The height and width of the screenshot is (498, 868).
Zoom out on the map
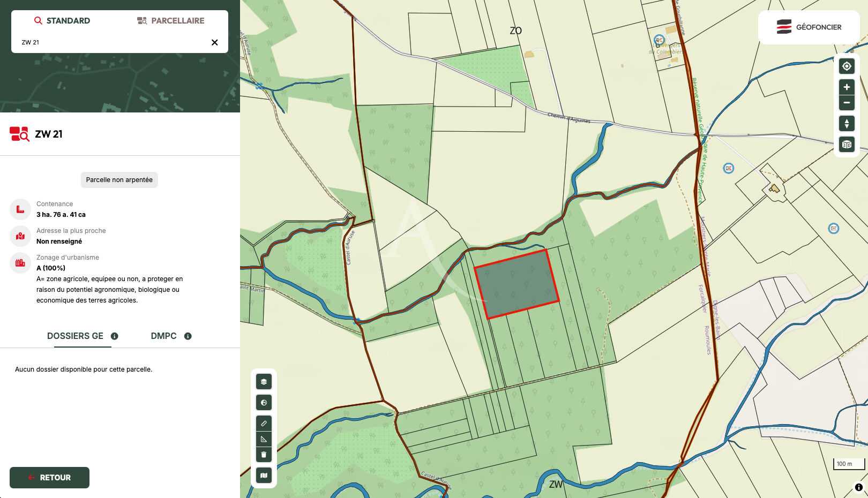click(x=847, y=102)
